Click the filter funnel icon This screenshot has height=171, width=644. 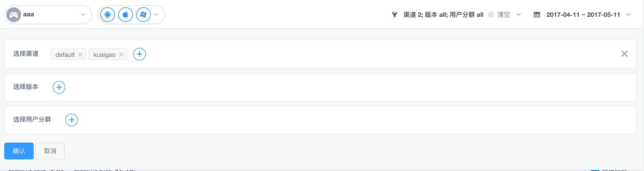394,14
